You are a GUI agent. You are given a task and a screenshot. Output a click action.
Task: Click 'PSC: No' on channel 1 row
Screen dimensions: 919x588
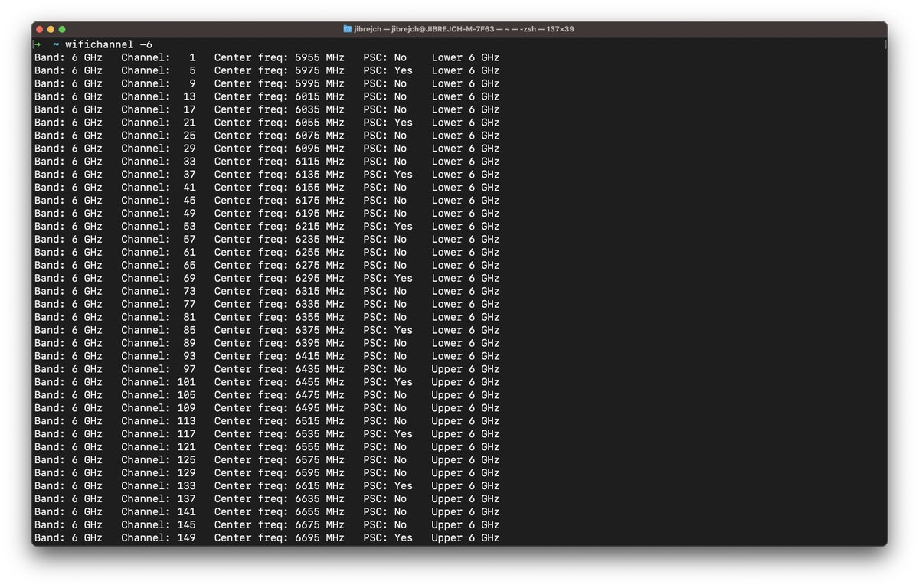[x=384, y=57]
